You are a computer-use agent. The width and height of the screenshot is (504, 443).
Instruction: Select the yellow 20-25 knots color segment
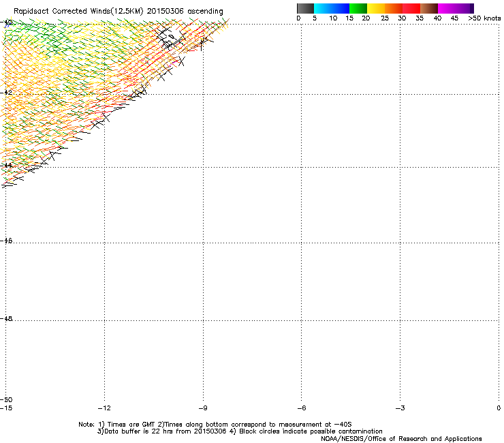click(376, 8)
